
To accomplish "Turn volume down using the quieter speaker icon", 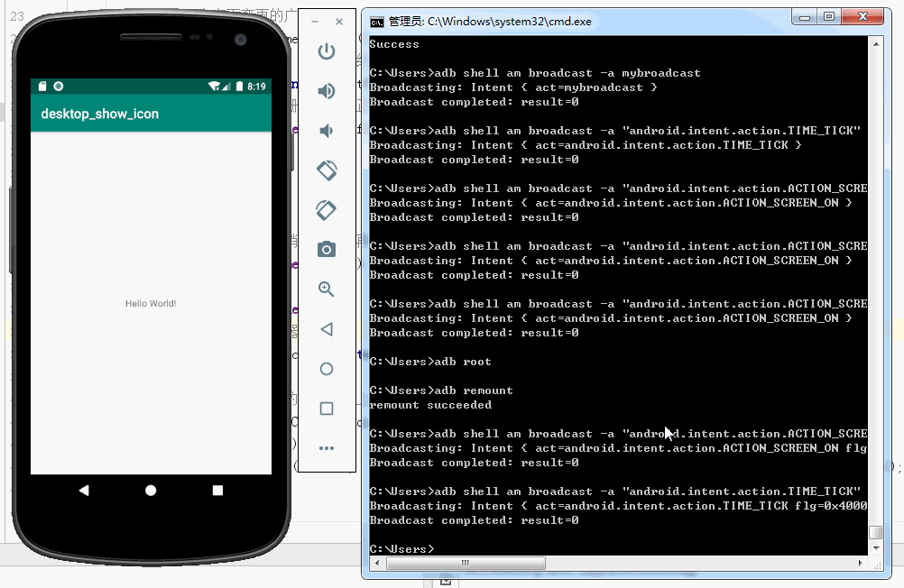I will click(327, 129).
